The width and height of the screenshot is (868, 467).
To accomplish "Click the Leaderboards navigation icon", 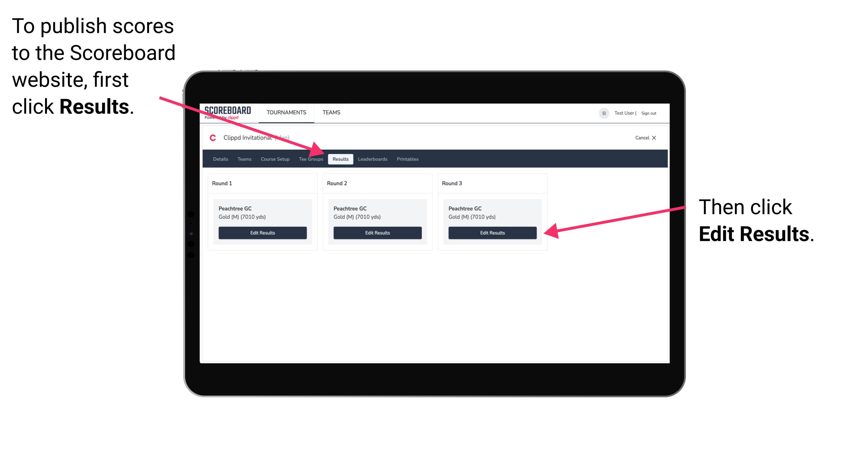I will coord(372,159).
